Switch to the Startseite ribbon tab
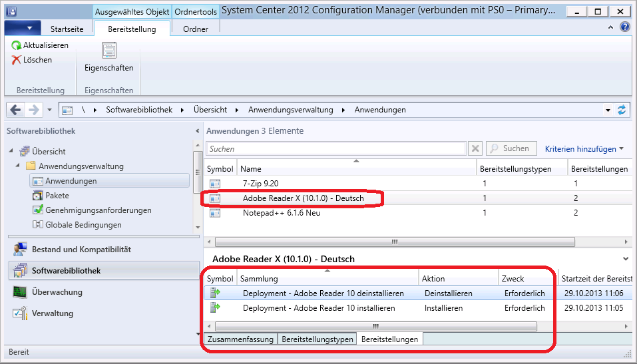 (x=67, y=29)
